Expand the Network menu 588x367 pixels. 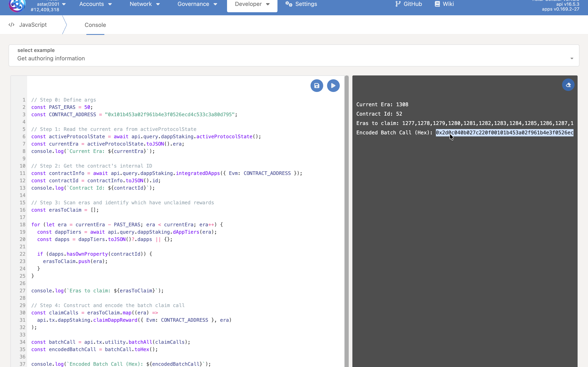(x=145, y=4)
